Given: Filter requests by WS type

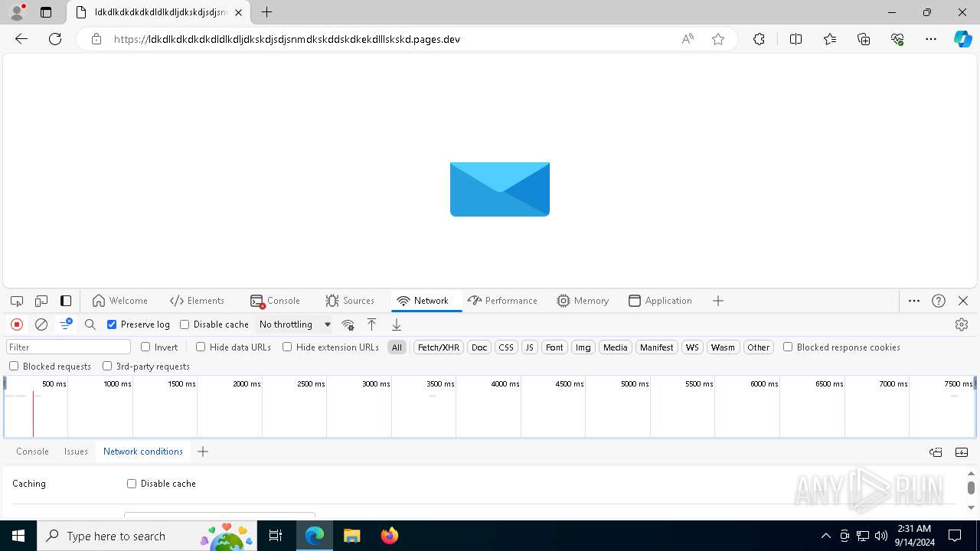Looking at the screenshot, I should click(692, 347).
